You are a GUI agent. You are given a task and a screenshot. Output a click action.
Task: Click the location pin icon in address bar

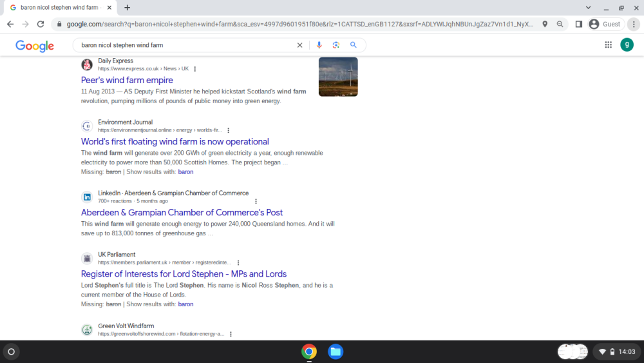pos(545,25)
